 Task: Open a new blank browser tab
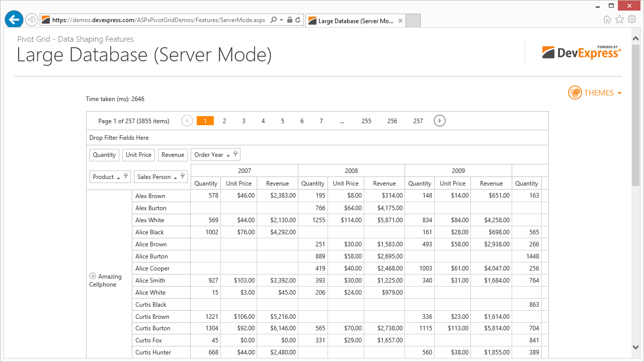[413, 21]
